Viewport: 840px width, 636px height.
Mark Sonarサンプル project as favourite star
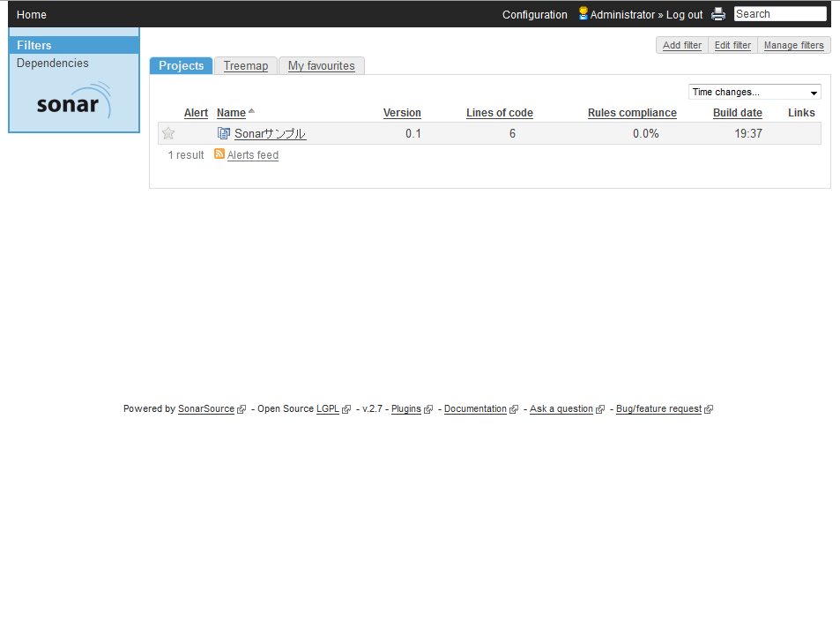tap(168, 133)
